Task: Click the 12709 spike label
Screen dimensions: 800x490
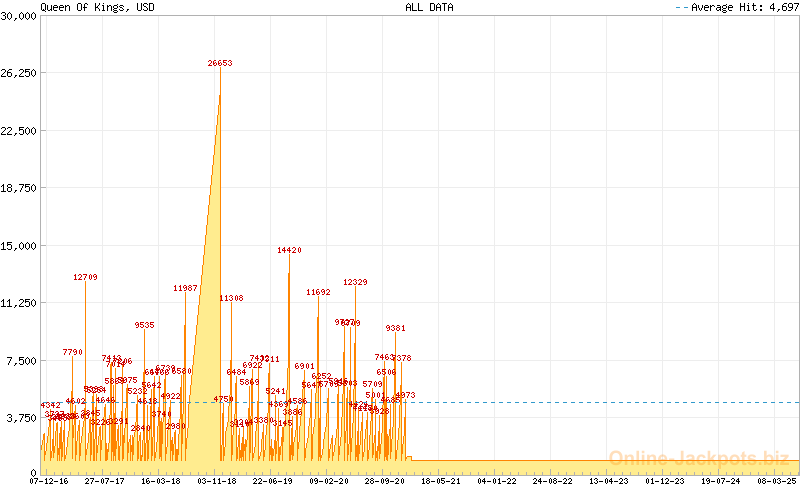Action: coord(85,277)
